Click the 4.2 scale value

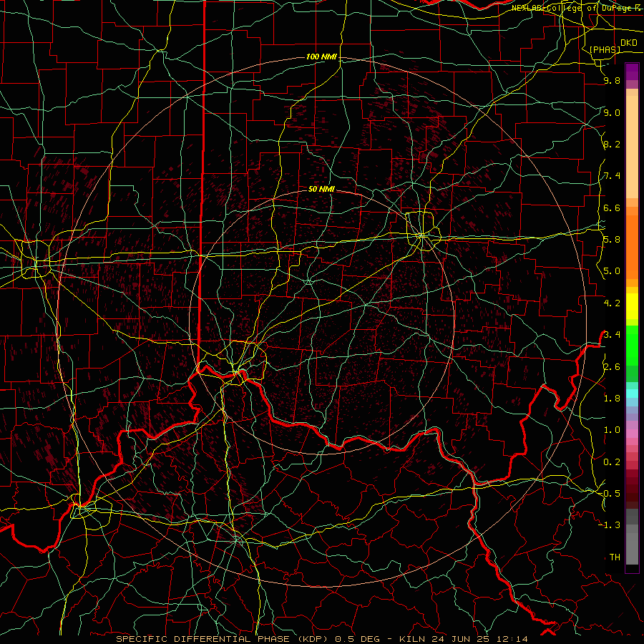point(612,303)
